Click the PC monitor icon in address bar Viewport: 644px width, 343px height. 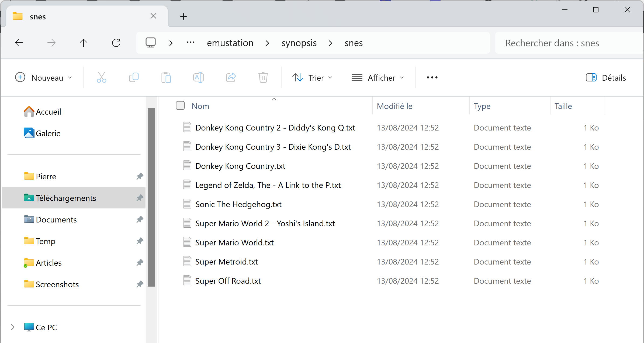151,43
